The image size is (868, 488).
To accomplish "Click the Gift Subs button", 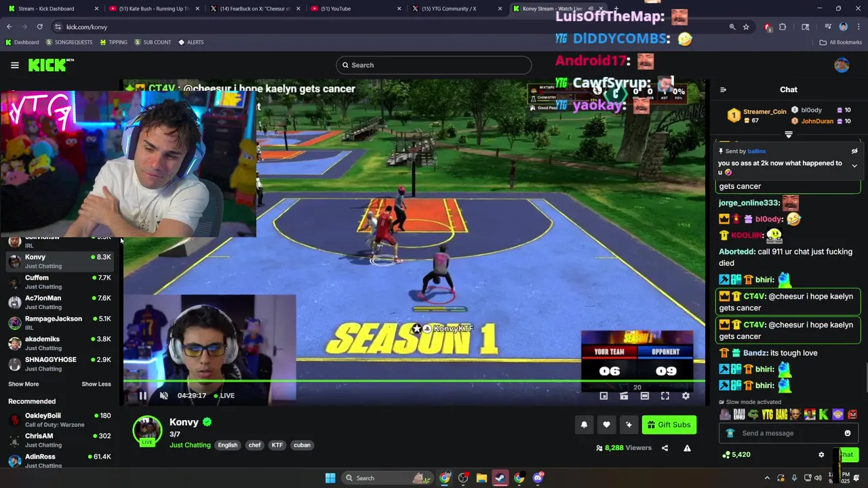I will point(669,425).
